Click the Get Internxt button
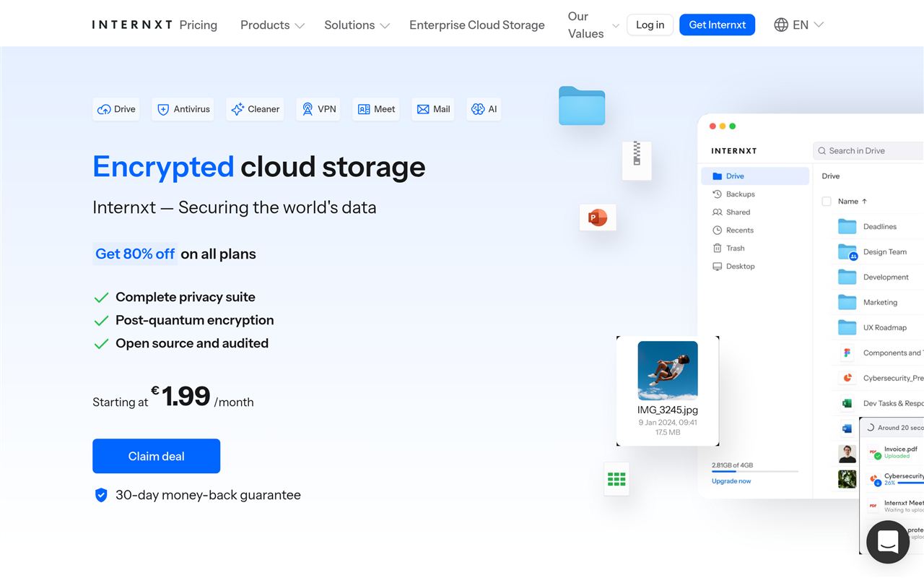The height and width of the screenshot is (578, 924). pos(717,25)
